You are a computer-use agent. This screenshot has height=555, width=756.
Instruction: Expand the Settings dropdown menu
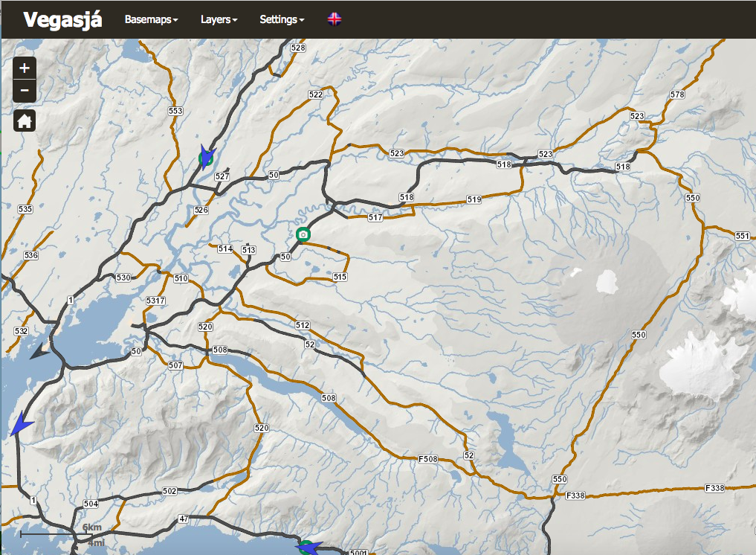click(282, 19)
